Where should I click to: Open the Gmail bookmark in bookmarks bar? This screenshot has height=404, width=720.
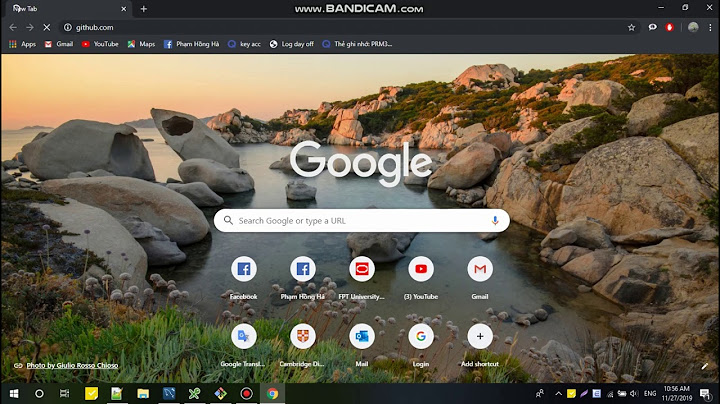coord(59,44)
